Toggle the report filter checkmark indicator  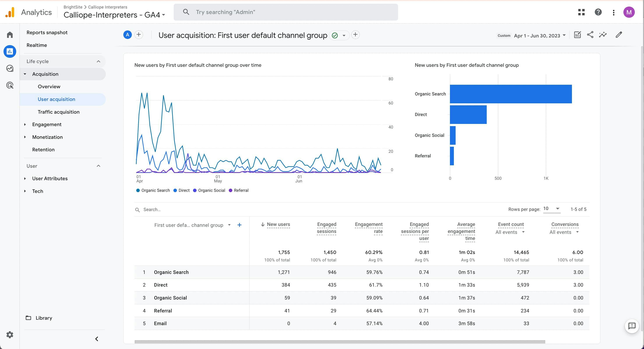coord(335,35)
